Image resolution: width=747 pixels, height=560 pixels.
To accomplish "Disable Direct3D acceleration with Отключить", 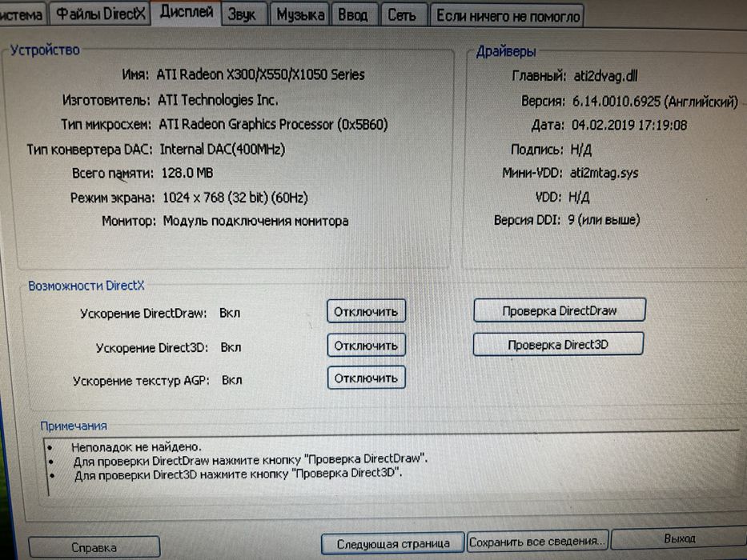I will pos(366,346).
